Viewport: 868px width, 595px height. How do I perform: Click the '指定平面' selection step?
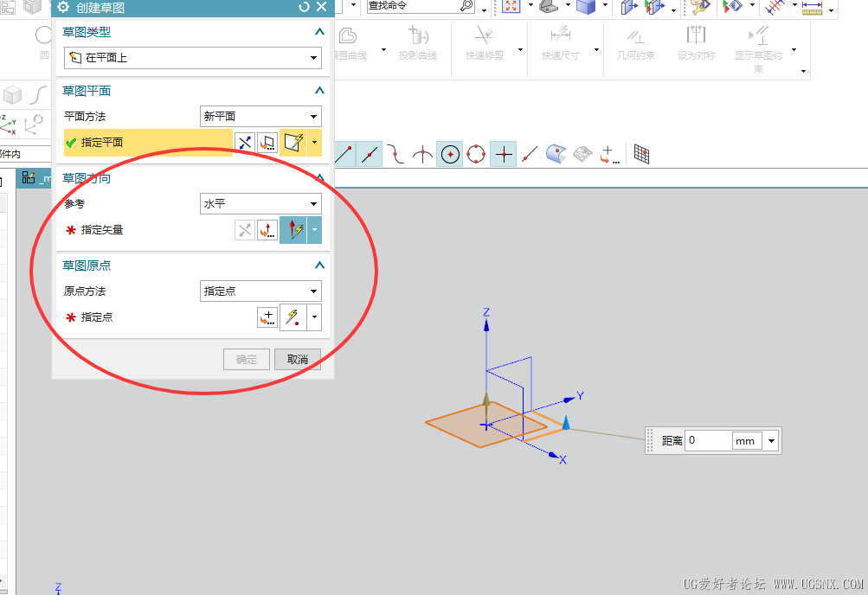click(148, 143)
